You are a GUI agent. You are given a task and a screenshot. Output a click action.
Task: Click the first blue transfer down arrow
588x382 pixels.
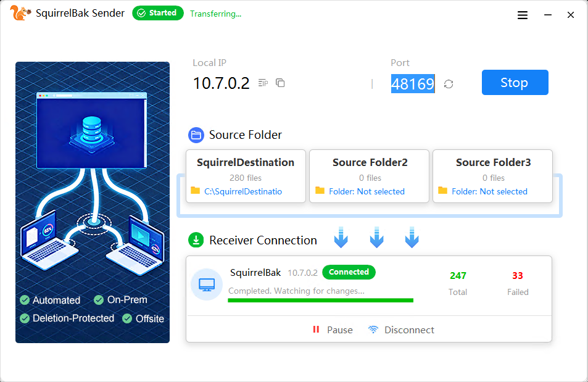(341, 237)
